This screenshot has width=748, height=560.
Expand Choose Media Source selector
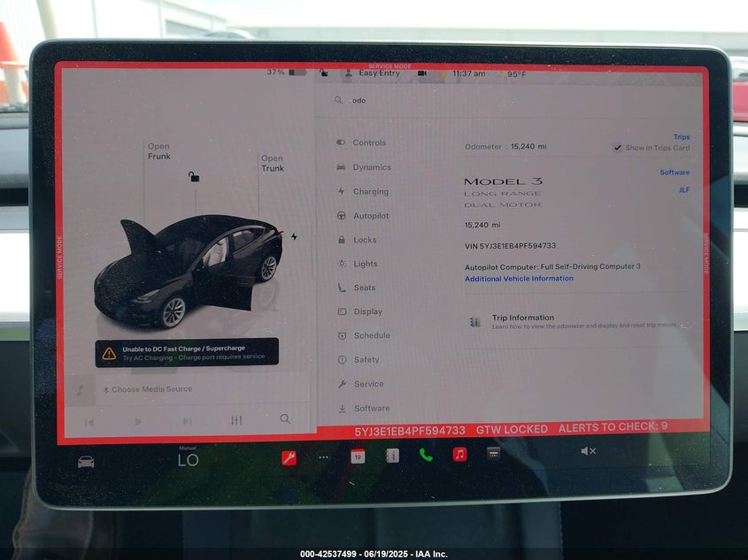tap(146, 389)
